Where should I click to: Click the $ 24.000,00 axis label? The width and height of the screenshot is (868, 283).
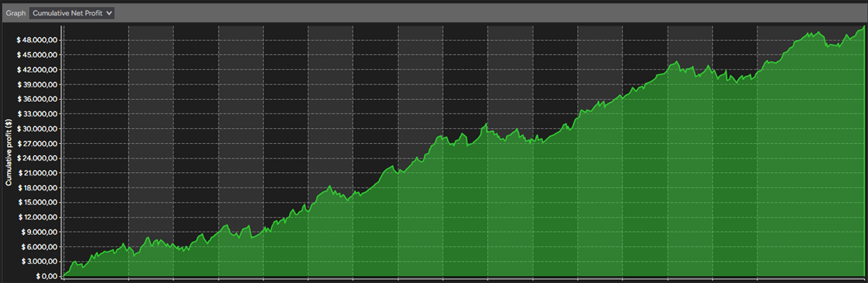pos(39,158)
